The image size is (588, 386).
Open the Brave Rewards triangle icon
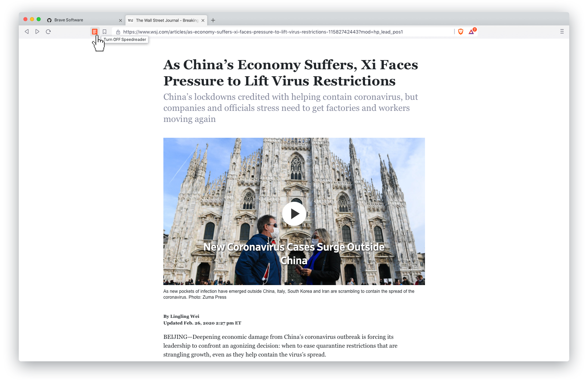click(472, 31)
